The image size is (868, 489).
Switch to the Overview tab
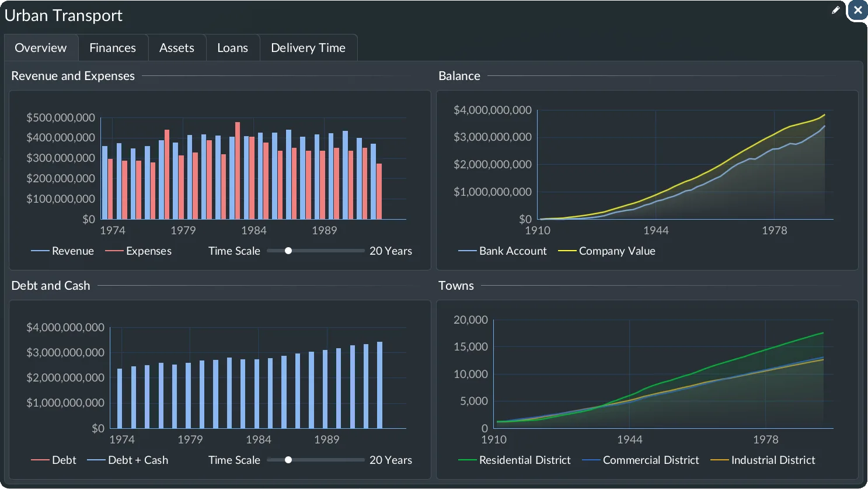click(x=41, y=48)
